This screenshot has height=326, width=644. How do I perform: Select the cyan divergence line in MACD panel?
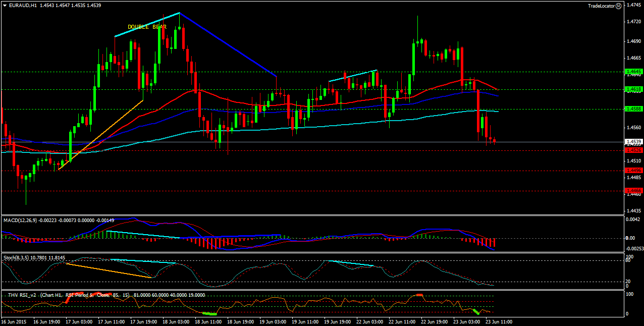click(x=144, y=235)
